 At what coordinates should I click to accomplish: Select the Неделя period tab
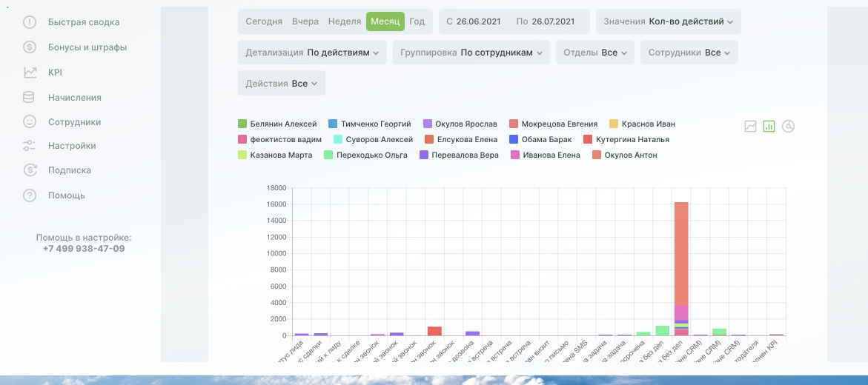pyautogui.click(x=344, y=21)
